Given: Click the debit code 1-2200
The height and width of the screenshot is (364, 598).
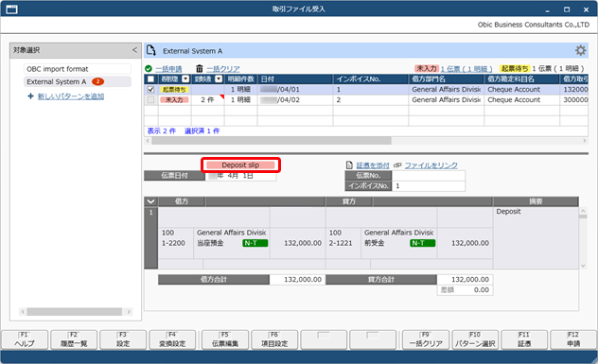Looking at the screenshot, I should coord(173,243).
